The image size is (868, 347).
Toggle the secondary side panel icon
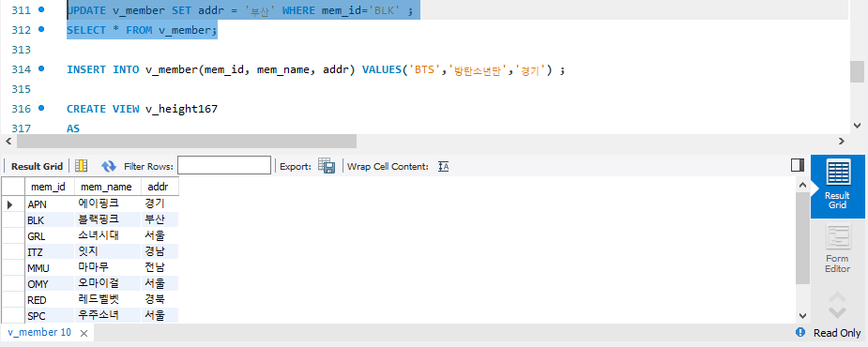point(798,165)
